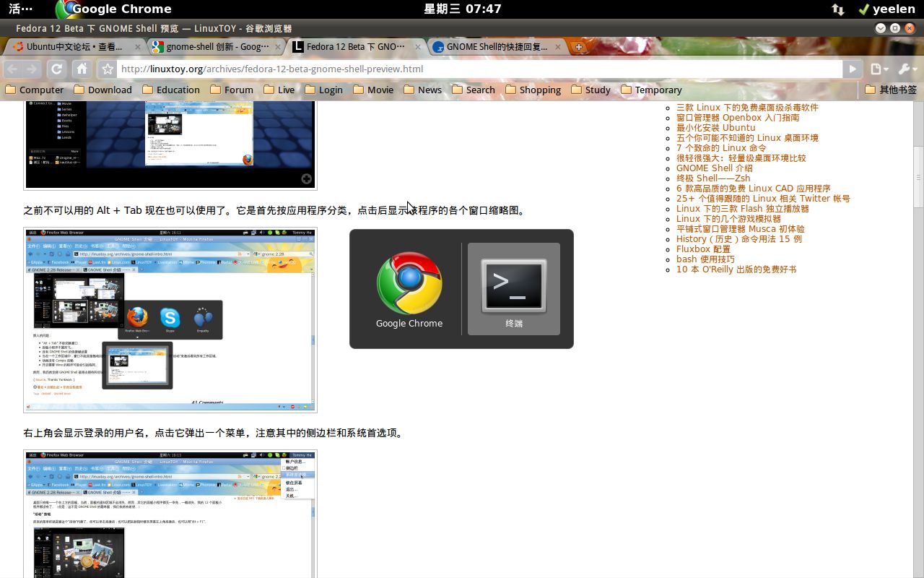Viewport: 924px width, 578px height.
Task: Open the wrench settings menu
Action: (906, 69)
